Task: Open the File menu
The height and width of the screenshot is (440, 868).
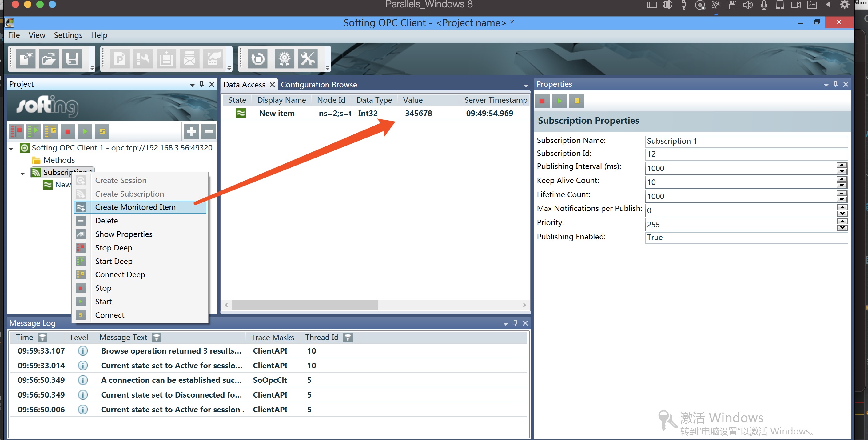Action: point(14,35)
